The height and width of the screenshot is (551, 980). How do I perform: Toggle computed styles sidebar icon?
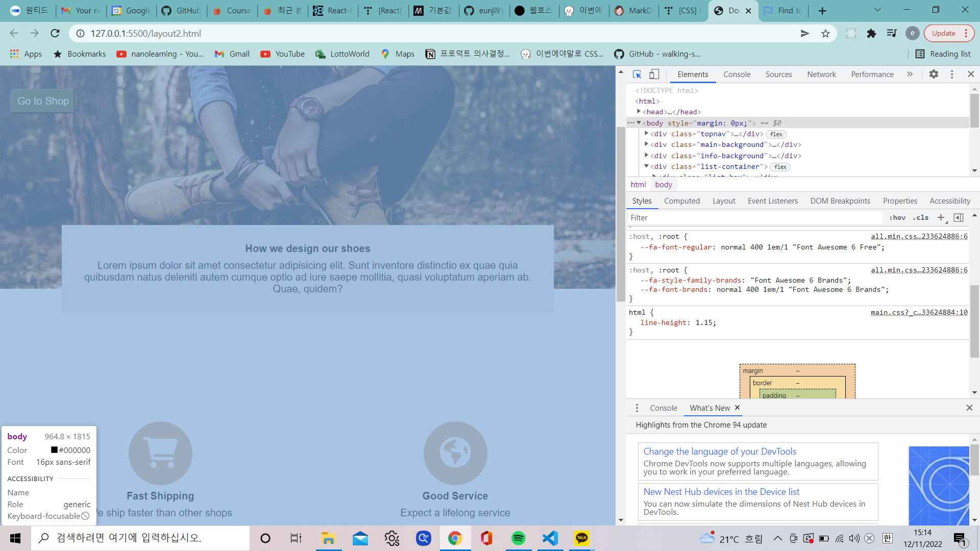point(959,218)
